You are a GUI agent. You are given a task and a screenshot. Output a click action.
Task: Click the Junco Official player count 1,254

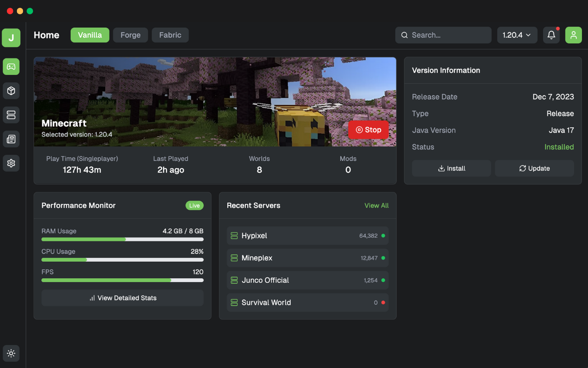(371, 280)
